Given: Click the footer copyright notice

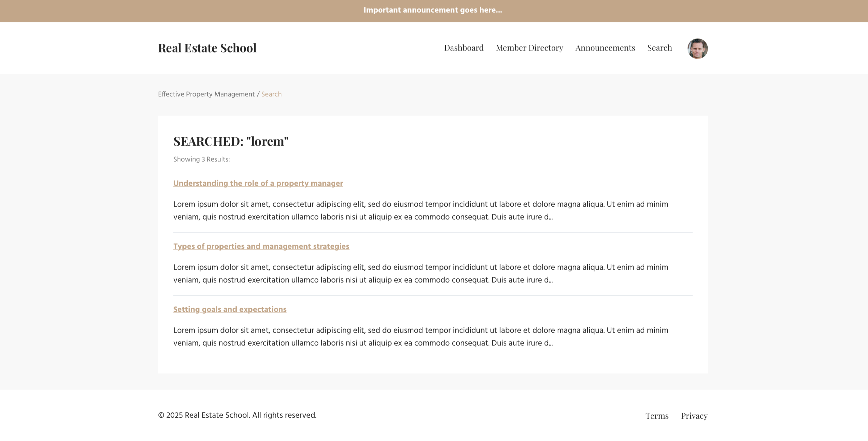Looking at the screenshot, I should (x=237, y=415).
